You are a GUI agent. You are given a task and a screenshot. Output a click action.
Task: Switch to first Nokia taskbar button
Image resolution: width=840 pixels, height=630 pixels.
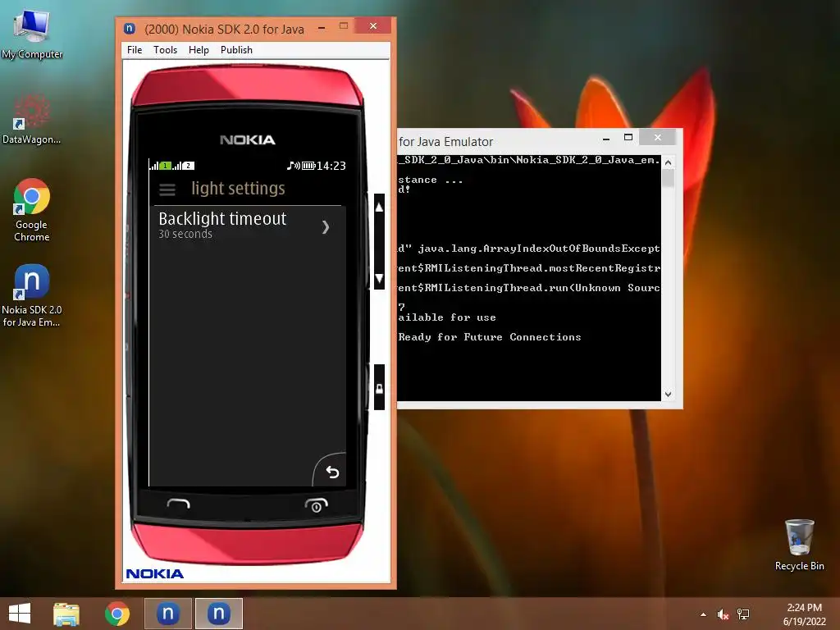(x=167, y=614)
